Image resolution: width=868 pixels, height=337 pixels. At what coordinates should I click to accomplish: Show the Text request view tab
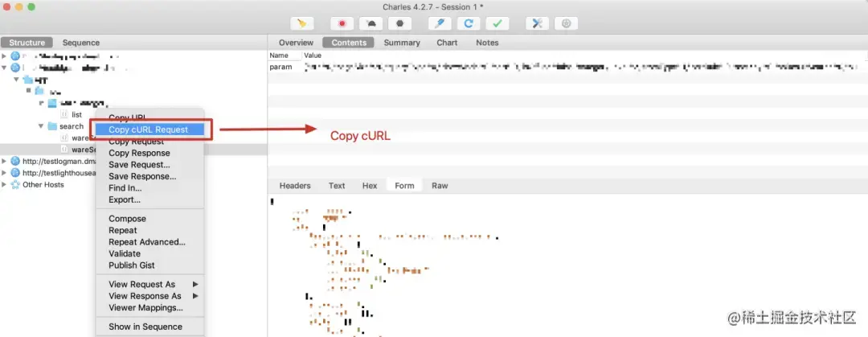tap(337, 186)
